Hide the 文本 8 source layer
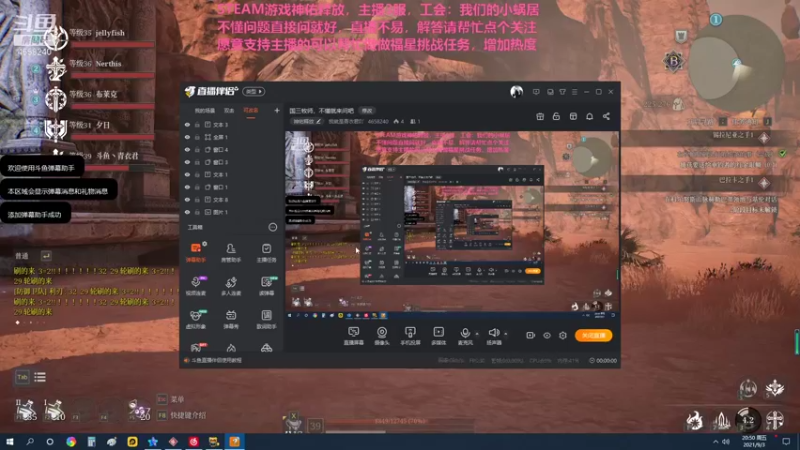800x450 pixels. [x=187, y=199]
